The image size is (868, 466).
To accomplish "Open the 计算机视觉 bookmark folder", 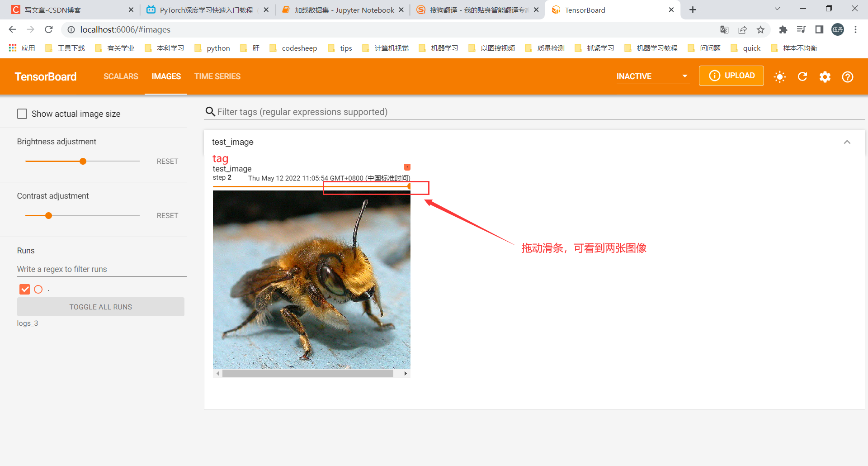I will coord(385,48).
